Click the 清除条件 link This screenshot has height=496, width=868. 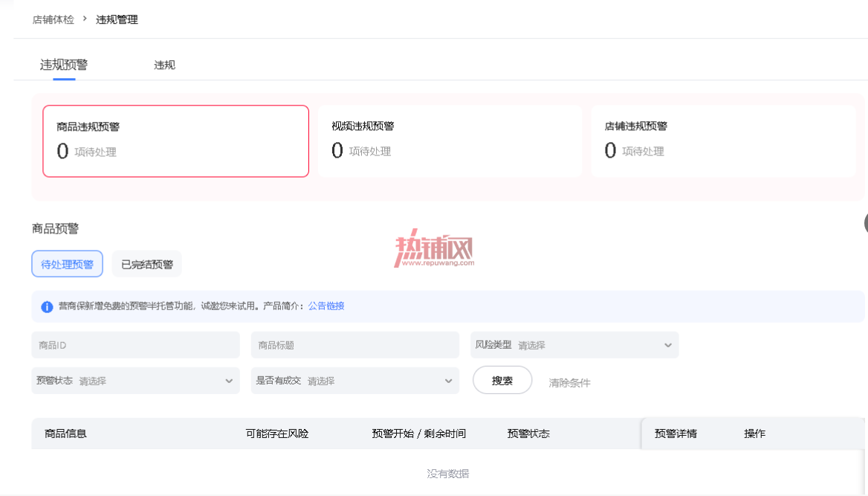pyautogui.click(x=569, y=382)
